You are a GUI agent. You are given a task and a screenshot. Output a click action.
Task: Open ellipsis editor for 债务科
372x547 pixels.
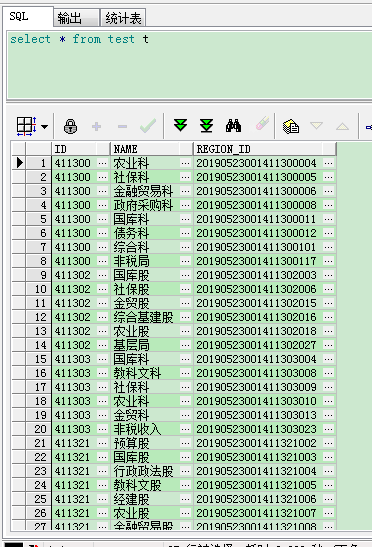185,233
